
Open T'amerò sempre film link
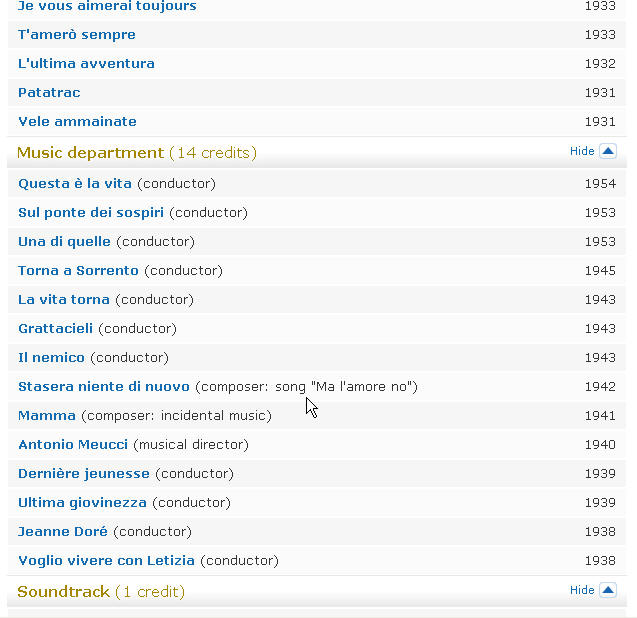[77, 35]
